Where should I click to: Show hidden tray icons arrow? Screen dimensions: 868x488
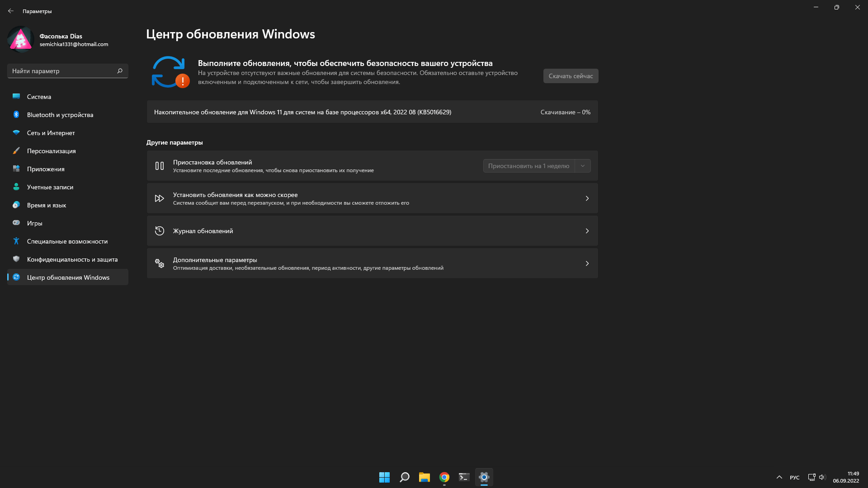click(x=779, y=477)
